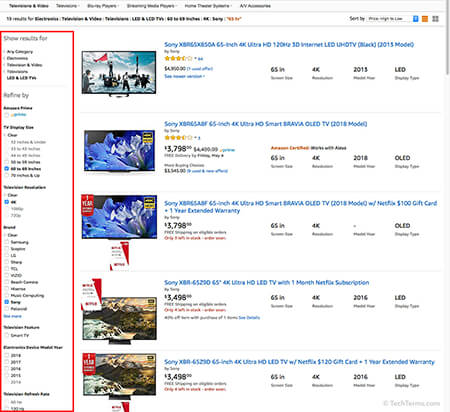The width and height of the screenshot is (450, 412).
Task: Switch to grid view layout icon
Action: 435,19
